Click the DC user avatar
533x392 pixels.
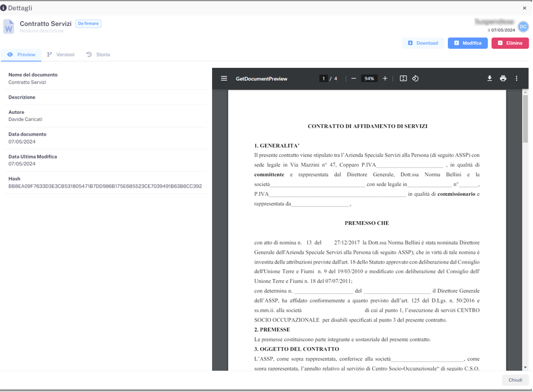(x=523, y=27)
